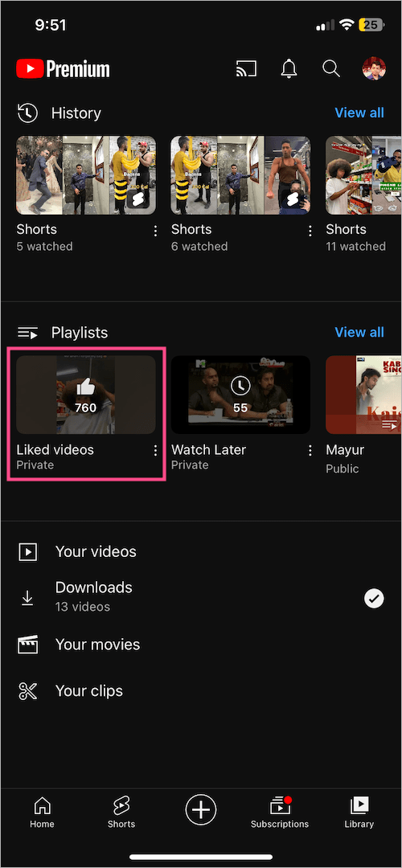Go to the Home tab
The image size is (402, 868).
click(42, 813)
